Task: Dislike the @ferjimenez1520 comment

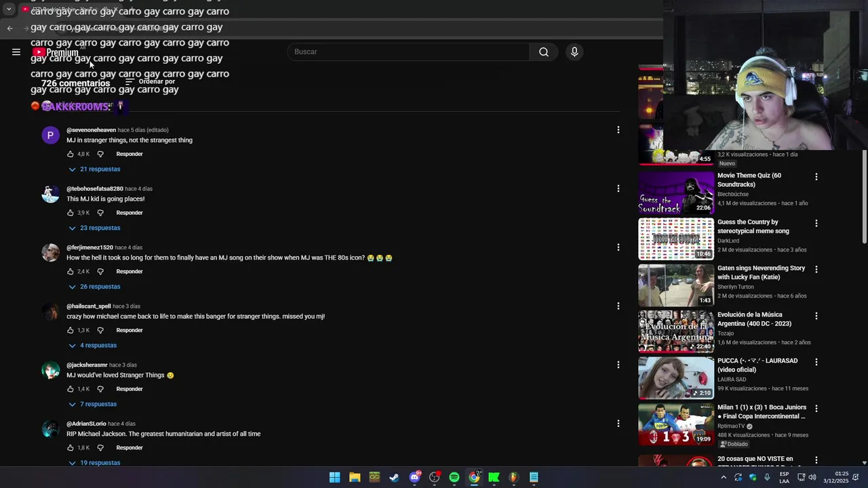Action: [100, 271]
